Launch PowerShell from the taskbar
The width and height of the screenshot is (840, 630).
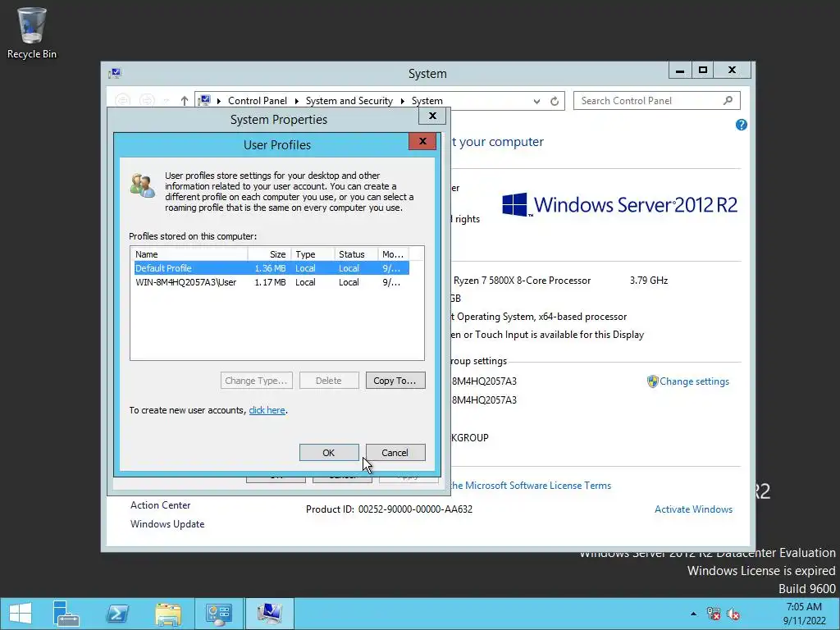(x=117, y=614)
